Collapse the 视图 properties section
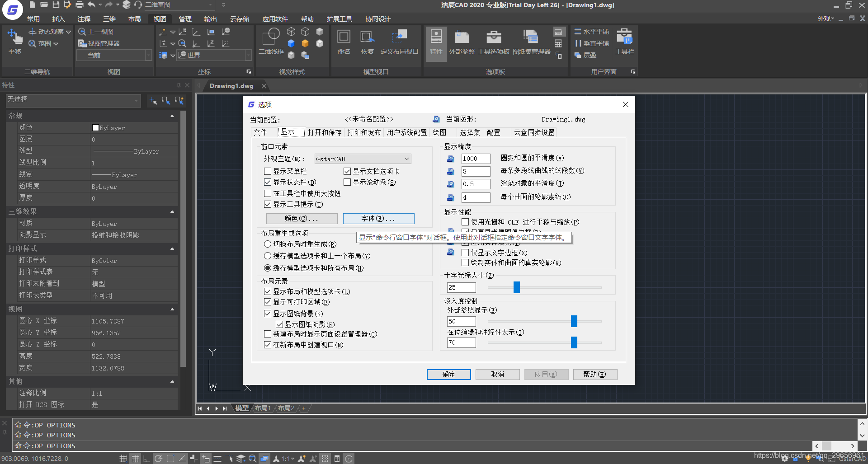The height and width of the screenshot is (464, 868). click(172, 309)
